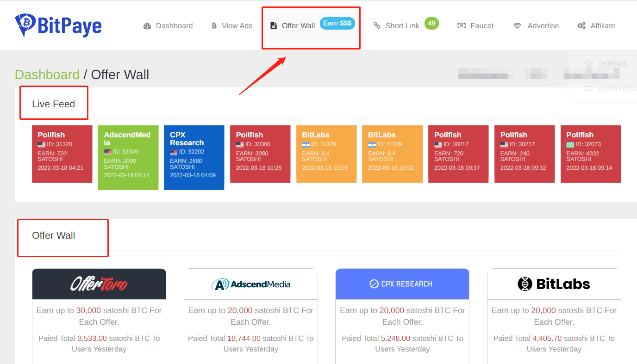Click ID: 30217 on the 09:32 card

coord(523,144)
